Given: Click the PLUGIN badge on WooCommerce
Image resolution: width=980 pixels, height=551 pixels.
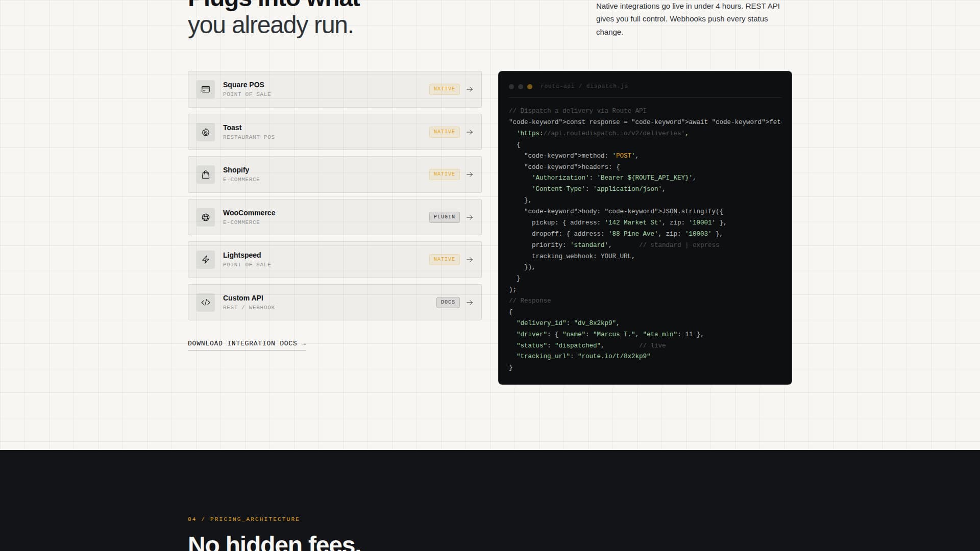Looking at the screenshot, I should click(444, 217).
